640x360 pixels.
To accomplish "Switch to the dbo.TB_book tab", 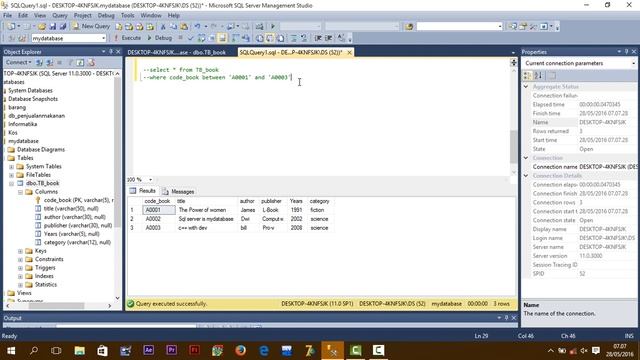I will pyautogui.click(x=176, y=52).
